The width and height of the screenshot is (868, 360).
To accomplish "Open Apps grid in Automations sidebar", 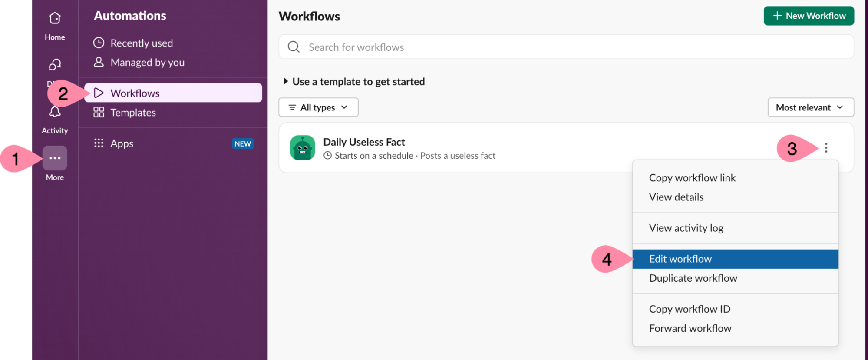I will click(x=99, y=143).
